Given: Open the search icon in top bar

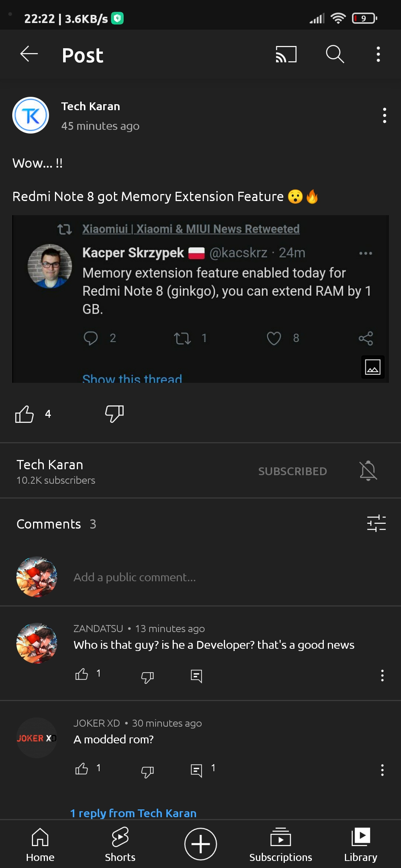Looking at the screenshot, I should click(x=335, y=54).
